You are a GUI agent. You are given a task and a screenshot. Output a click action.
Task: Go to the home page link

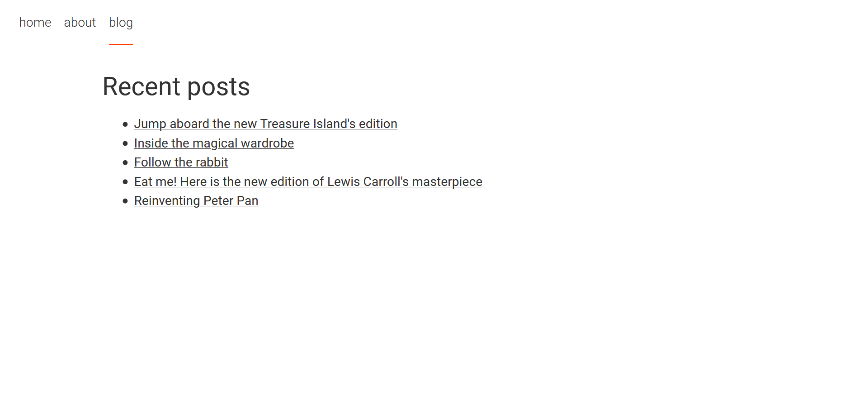pyautogui.click(x=35, y=22)
